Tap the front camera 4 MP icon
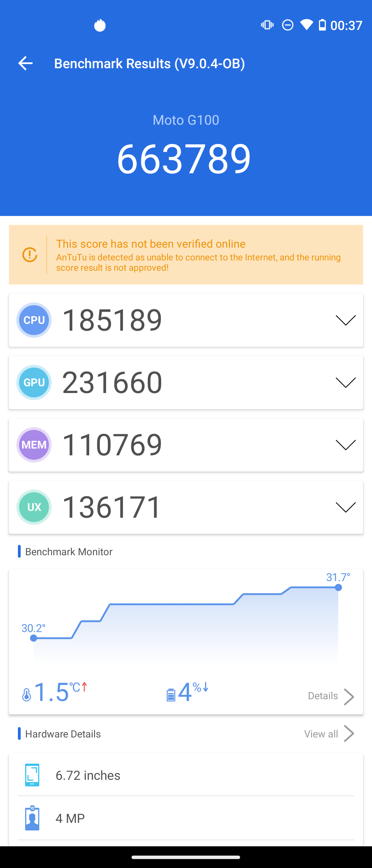This screenshot has height=868, width=372. [32, 818]
